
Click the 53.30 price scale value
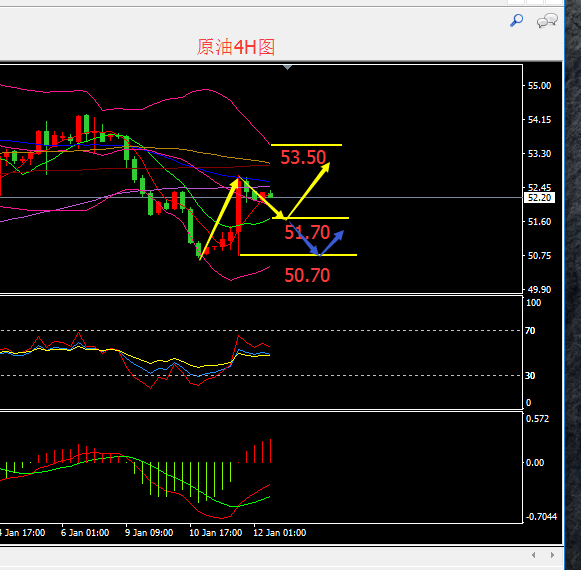[539, 154]
